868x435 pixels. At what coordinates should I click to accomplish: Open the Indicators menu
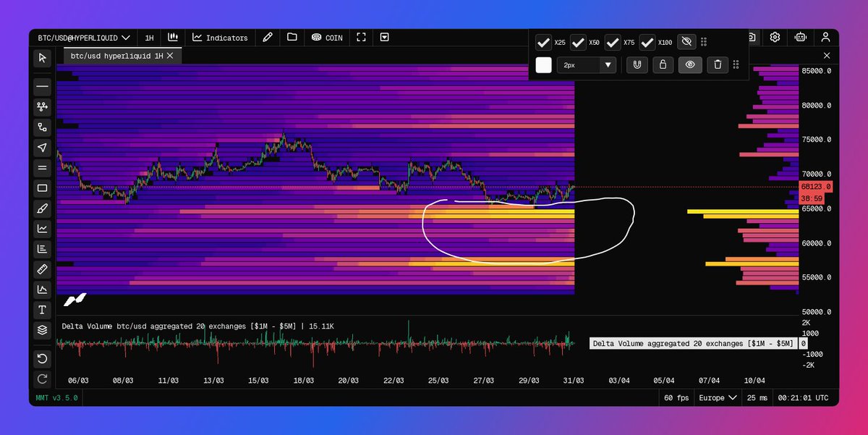tap(220, 37)
